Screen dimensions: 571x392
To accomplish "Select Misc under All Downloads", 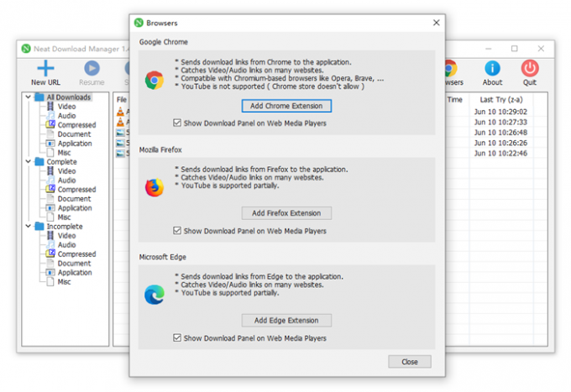I will pyautogui.click(x=64, y=153).
